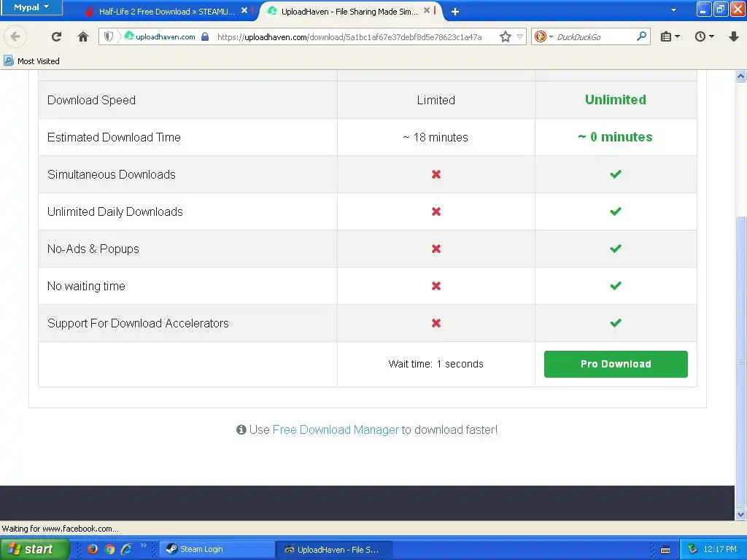Viewport: 747px width, 560px height.
Task: Click the green check for Download Accelerators
Action: (616, 323)
